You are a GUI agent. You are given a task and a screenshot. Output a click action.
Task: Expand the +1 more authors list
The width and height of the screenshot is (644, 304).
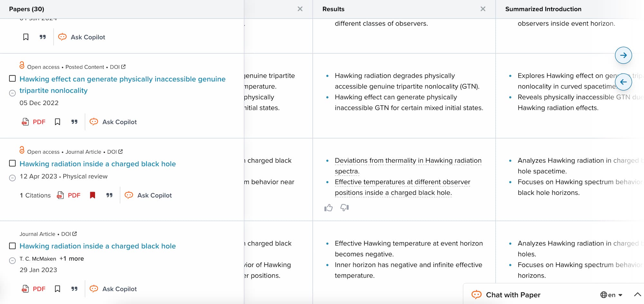pos(72,258)
